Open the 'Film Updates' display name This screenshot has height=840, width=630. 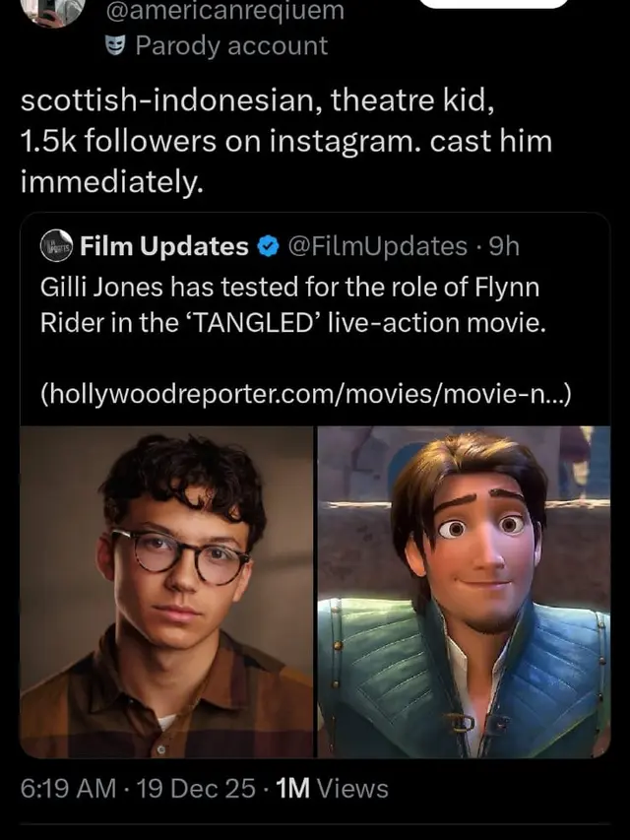tap(164, 246)
